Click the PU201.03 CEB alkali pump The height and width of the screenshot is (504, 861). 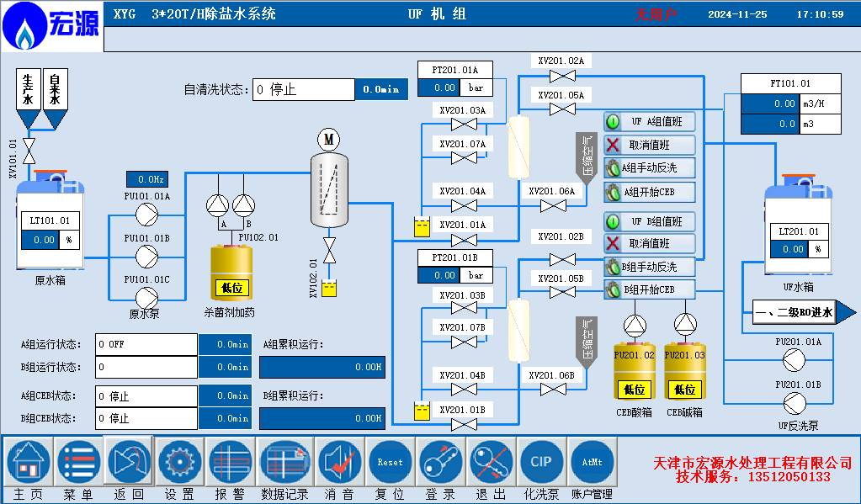pyautogui.click(x=685, y=325)
